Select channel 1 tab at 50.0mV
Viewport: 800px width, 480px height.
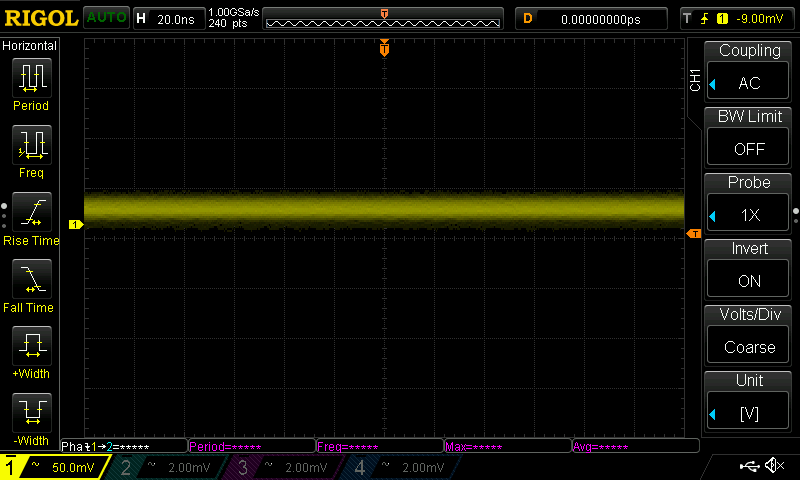[54, 467]
